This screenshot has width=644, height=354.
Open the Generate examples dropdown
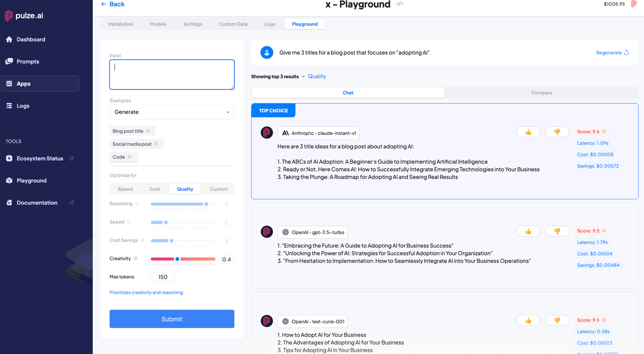[172, 112]
